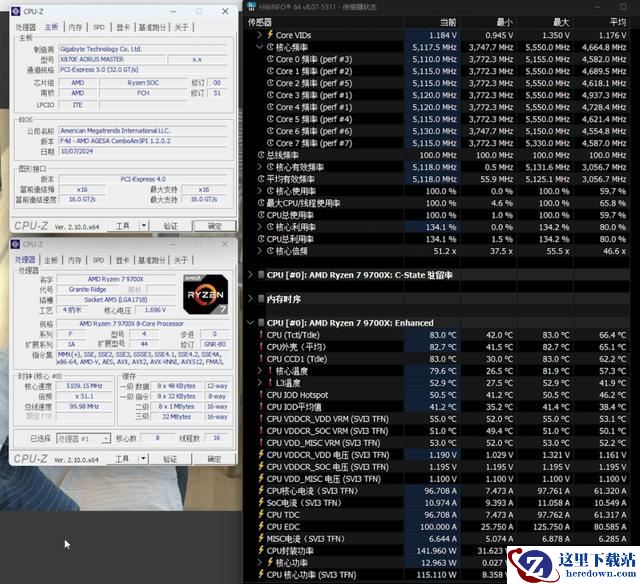Image resolution: width=640 pixels, height=584 pixels.
Task: Click the CPU-Z icon in top window title
Action: pos(16,11)
